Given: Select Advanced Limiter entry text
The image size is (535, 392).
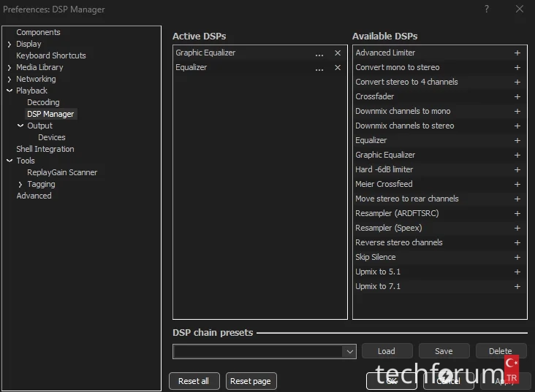Looking at the screenshot, I should click(x=385, y=53).
